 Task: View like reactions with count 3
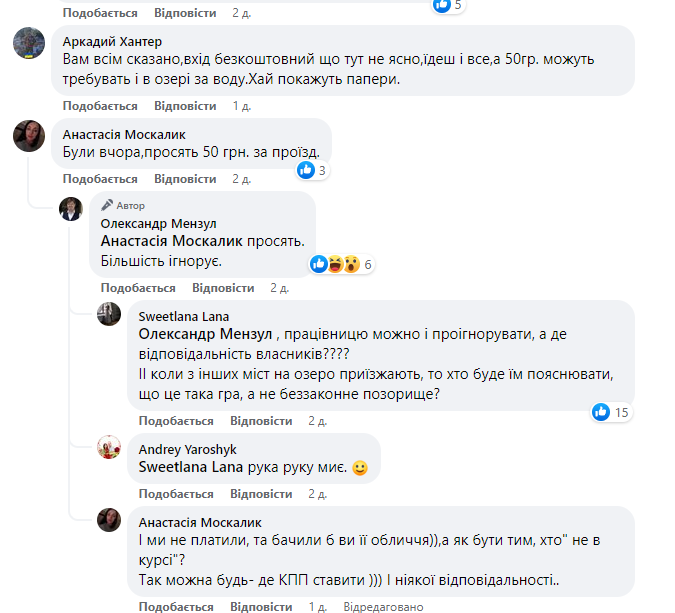(313, 170)
